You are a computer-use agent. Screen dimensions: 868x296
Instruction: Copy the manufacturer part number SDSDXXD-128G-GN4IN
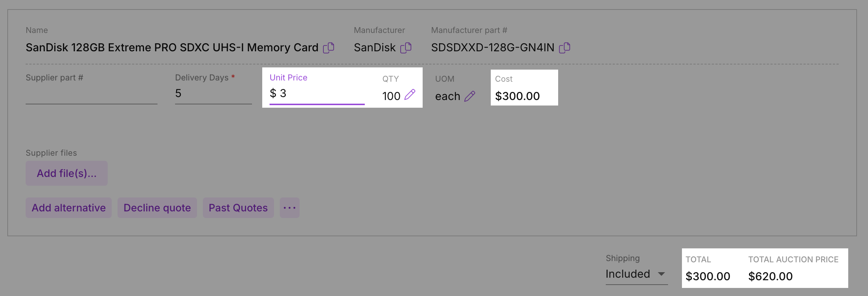pyautogui.click(x=564, y=48)
